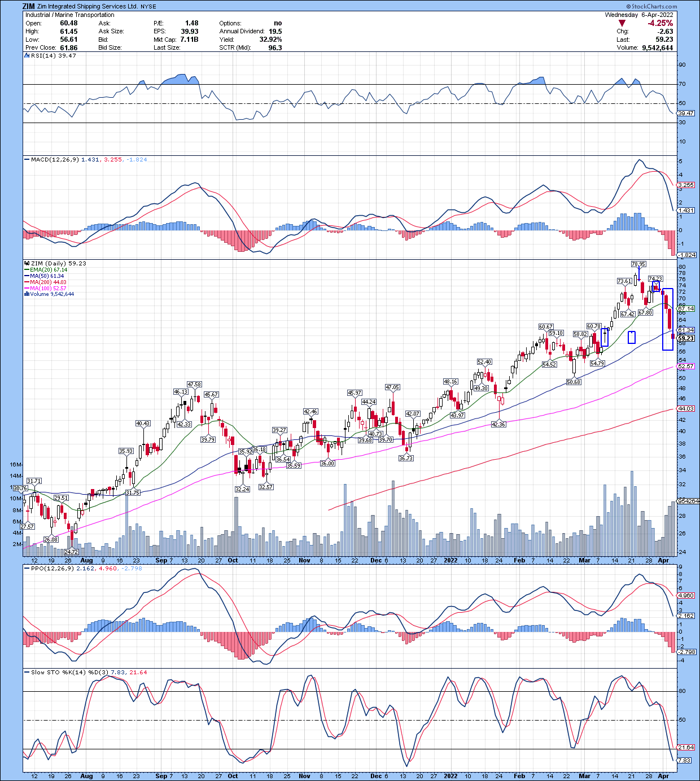
Task: Click the 47.58 high price label
Action: [194, 385]
